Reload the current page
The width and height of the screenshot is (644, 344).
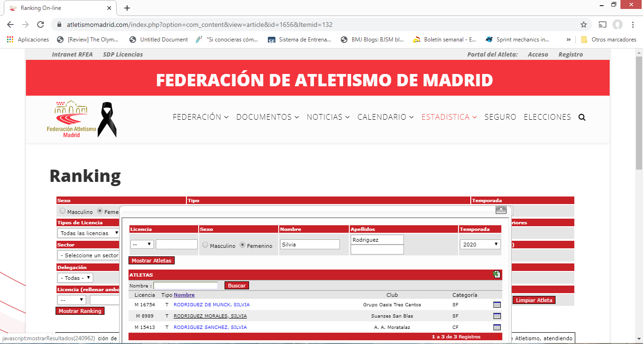[x=40, y=25]
